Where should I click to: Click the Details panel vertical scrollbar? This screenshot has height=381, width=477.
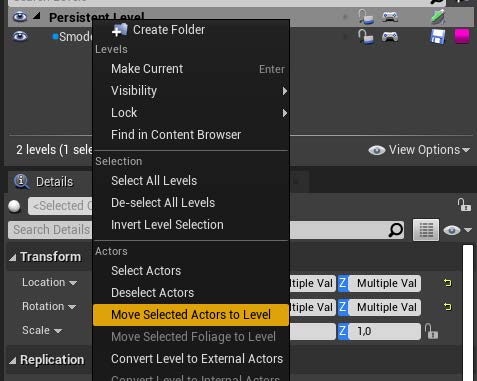tap(468, 313)
